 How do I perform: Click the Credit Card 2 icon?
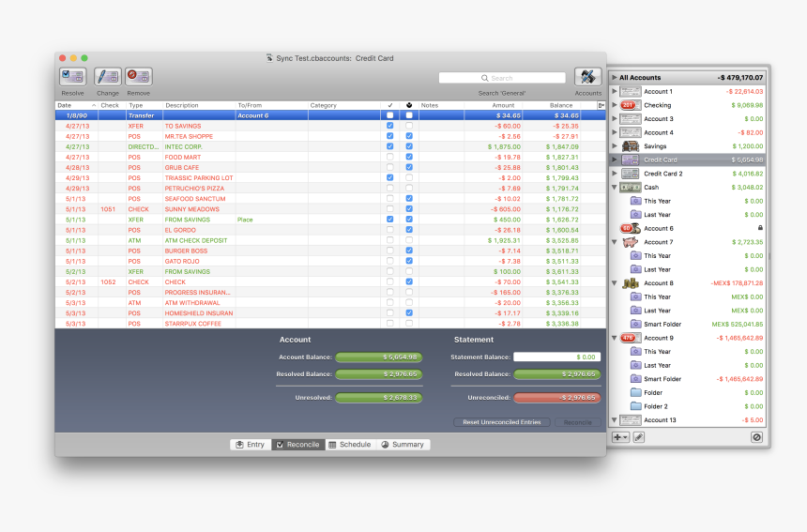pos(630,174)
